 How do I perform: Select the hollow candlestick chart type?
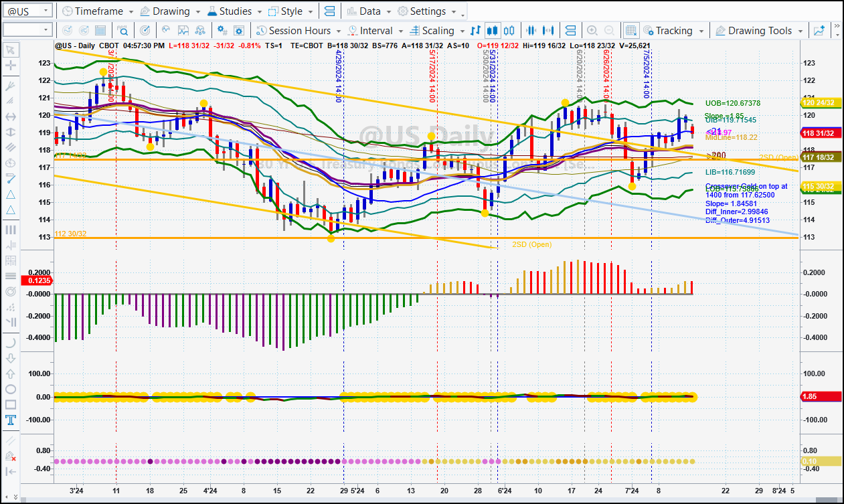click(509, 30)
